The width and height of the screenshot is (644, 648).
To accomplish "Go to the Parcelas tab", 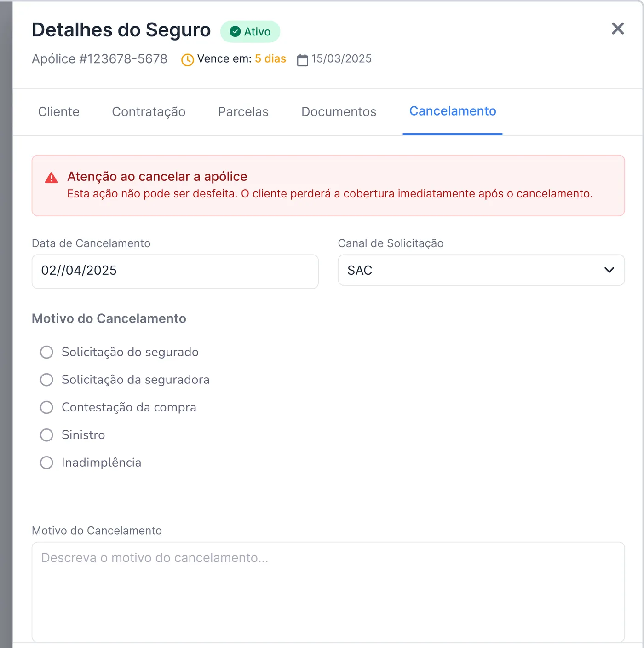I will pyautogui.click(x=243, y=112).
